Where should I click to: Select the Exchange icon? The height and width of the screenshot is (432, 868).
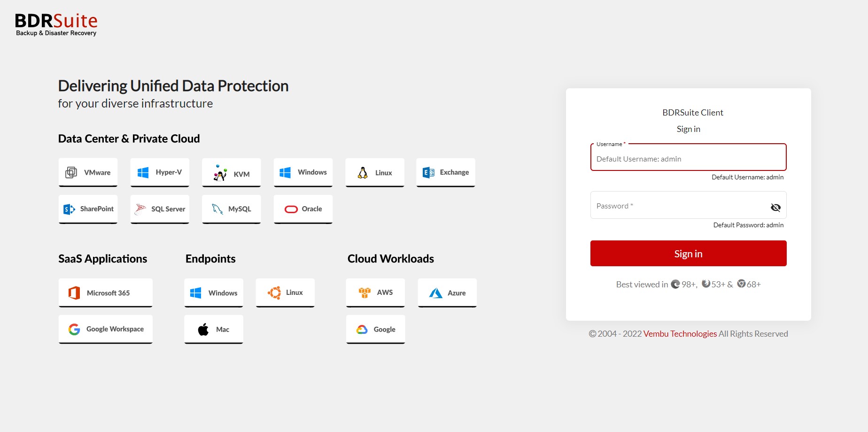(428, 172)
